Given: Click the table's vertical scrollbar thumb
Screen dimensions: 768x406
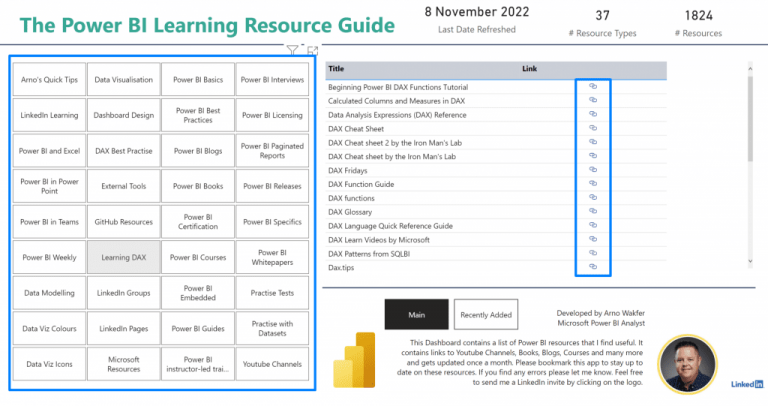Looking at the screenshot, I should click(750, 119).
